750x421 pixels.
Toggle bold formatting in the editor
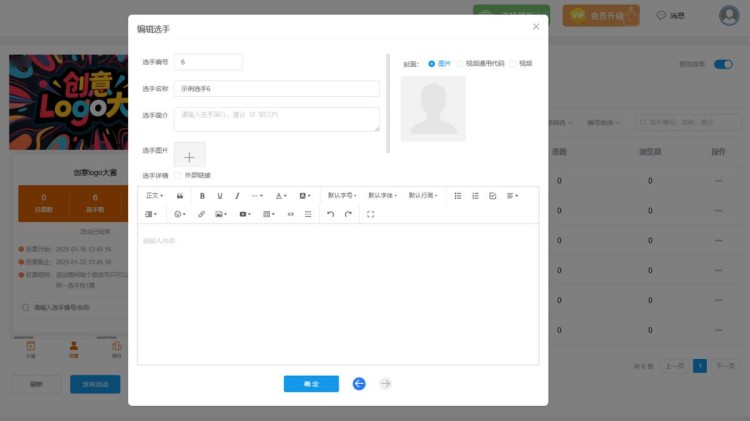[x=203, y=196]
